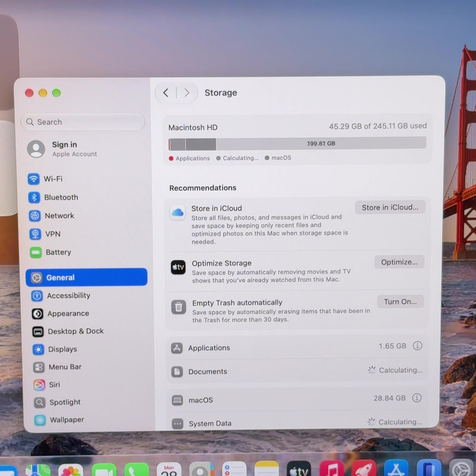This screenshot has height=476, width=476.
Task: Click the Apple TV icon beside Optimize Storage
Action: click(178, 267)
